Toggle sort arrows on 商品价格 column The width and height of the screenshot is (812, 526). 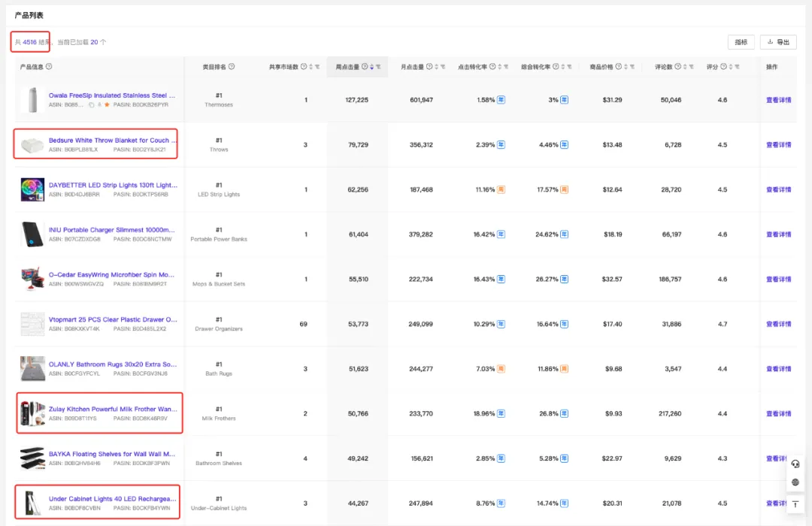pyautogui.click(x=626, y=67)
